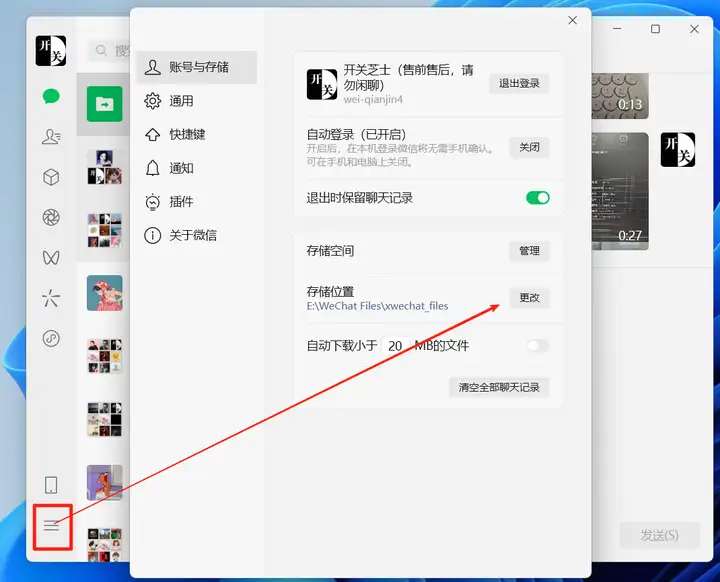This screenshot has height=582, width=720.
Task: Maximize the WeChat main window
Action: pos(655,29)
